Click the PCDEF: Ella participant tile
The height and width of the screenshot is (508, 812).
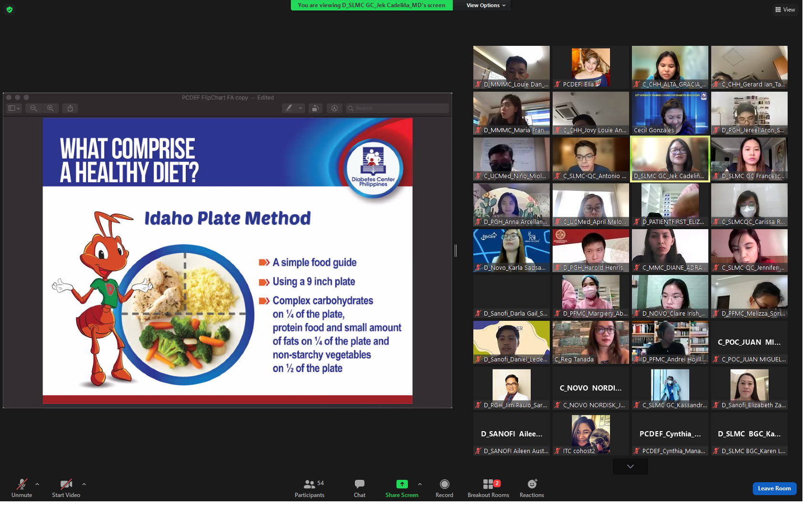[590, 67]
